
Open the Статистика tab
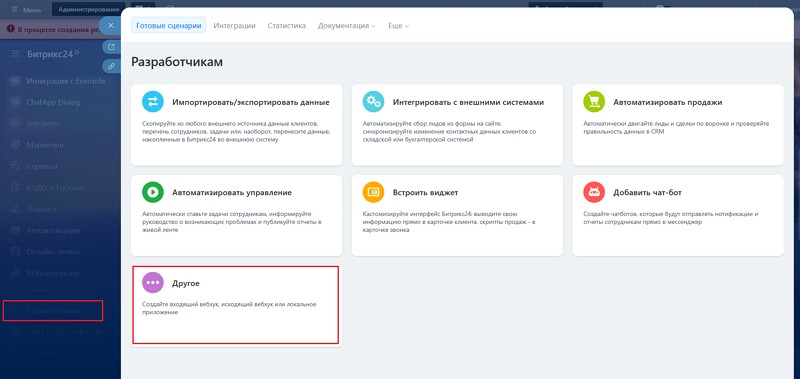(x=287, y=26)
